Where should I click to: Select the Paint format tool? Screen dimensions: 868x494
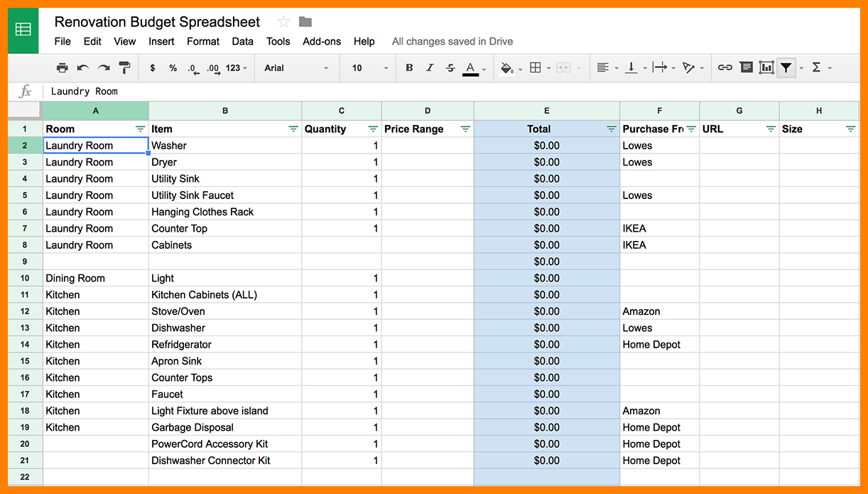click(x=124, y=67)
